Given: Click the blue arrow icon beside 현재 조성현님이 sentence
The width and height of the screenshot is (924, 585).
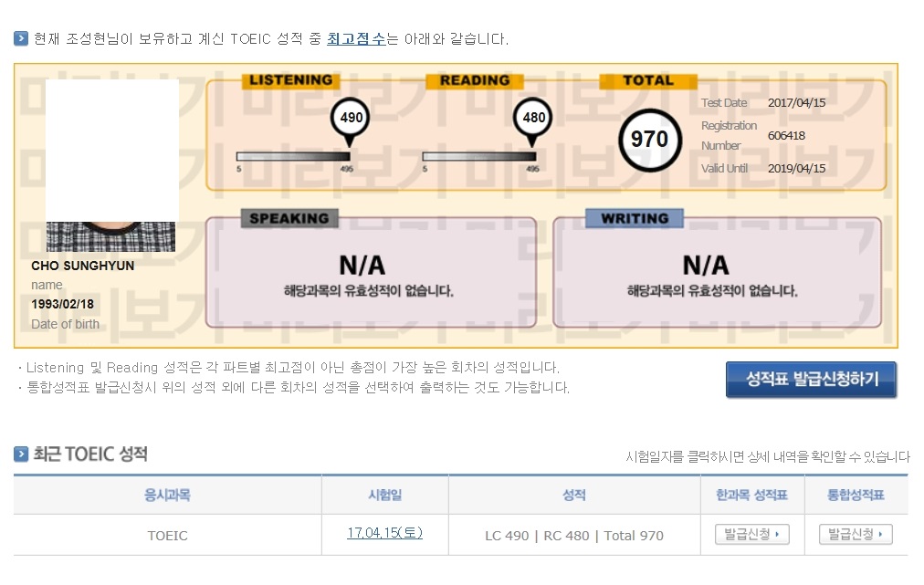Looking at the screenshot, I should click(21, 39).
